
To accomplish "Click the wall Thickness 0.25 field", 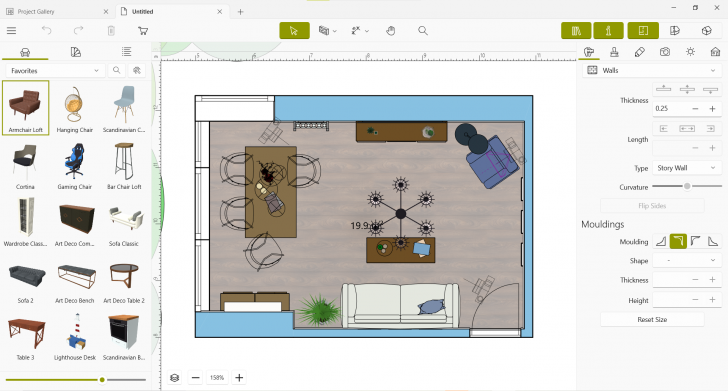I will (670, 109).
